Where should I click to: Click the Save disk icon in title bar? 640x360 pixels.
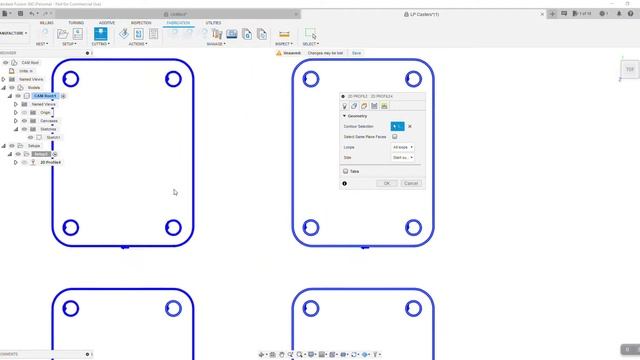tap(20, 13)
